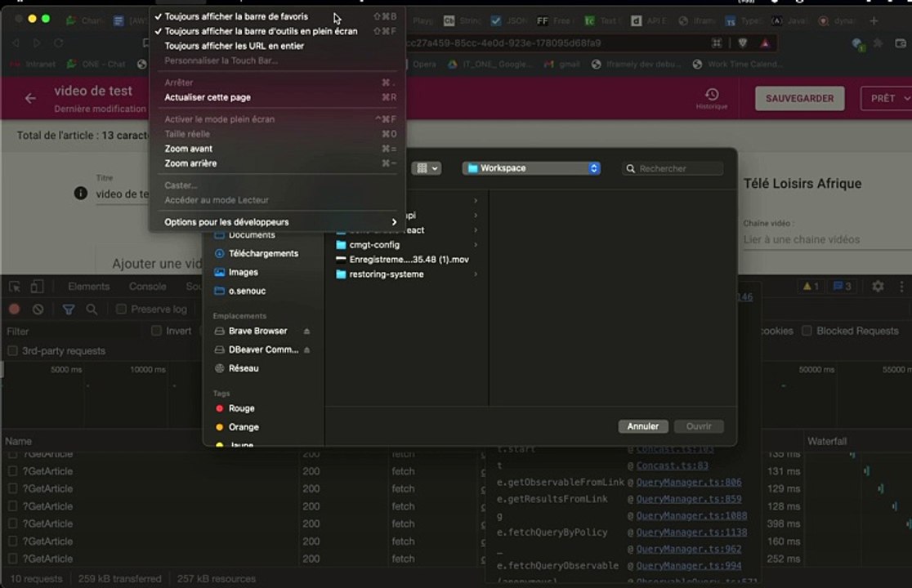Image resolution: width=912 pixels, height=588 pixels.
Task: Click the QR code icon in address bar
Action: (717, 43)
